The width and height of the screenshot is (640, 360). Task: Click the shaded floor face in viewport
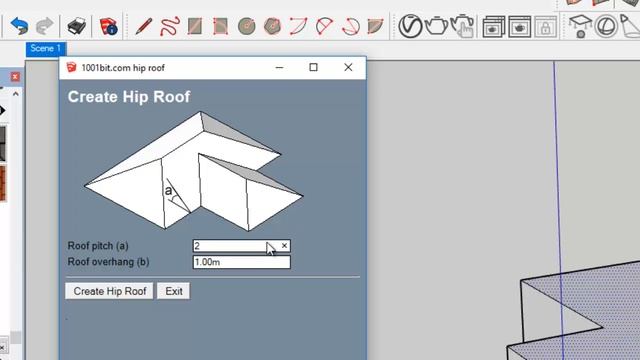(x=612, y=302)
